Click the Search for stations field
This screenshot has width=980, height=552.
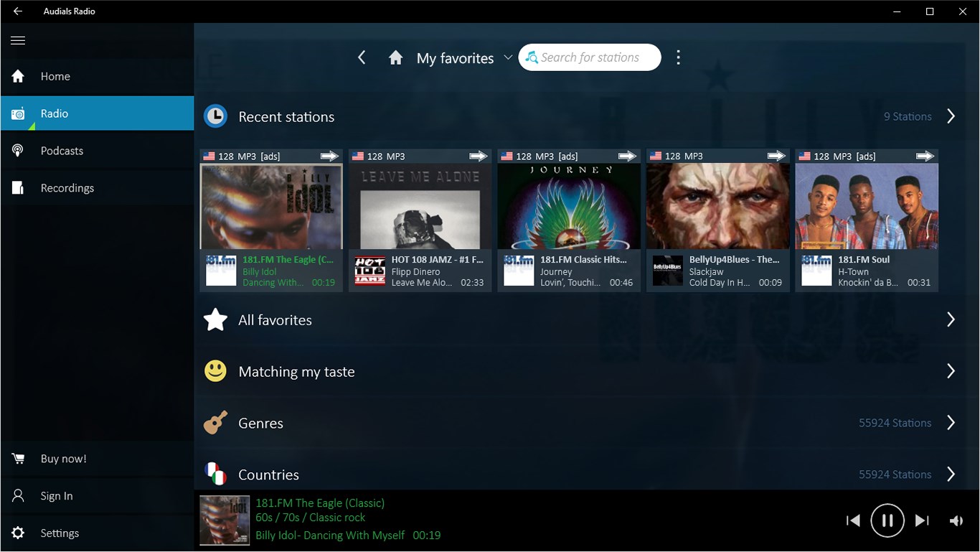pyautogui.click(x=590, y=57)
